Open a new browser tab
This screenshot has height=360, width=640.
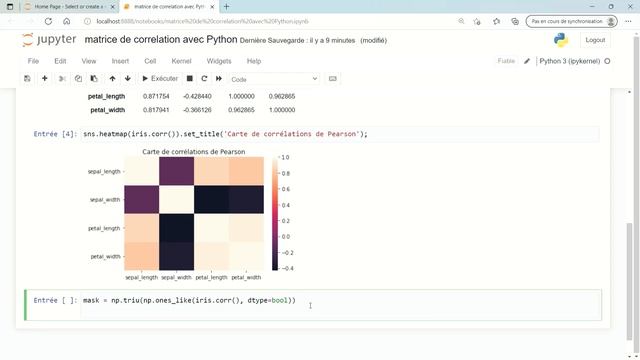point(226,7)
